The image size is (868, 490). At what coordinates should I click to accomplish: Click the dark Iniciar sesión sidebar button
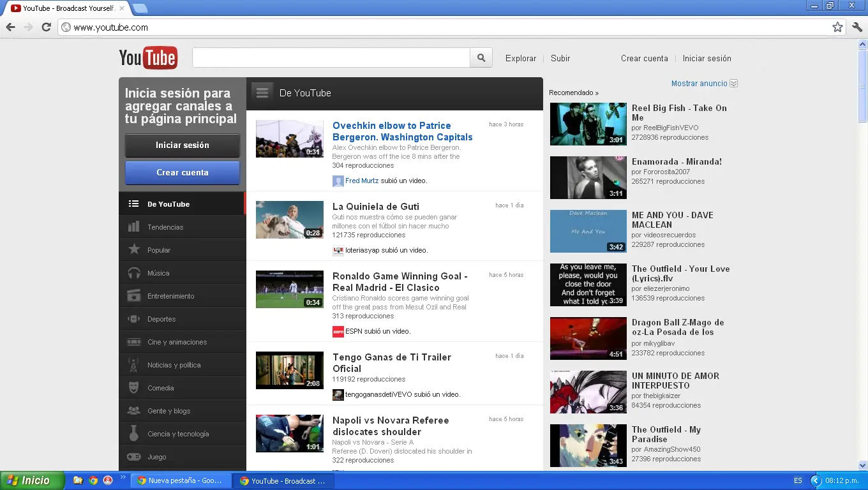pyautogui.click(x=183, y=145)
